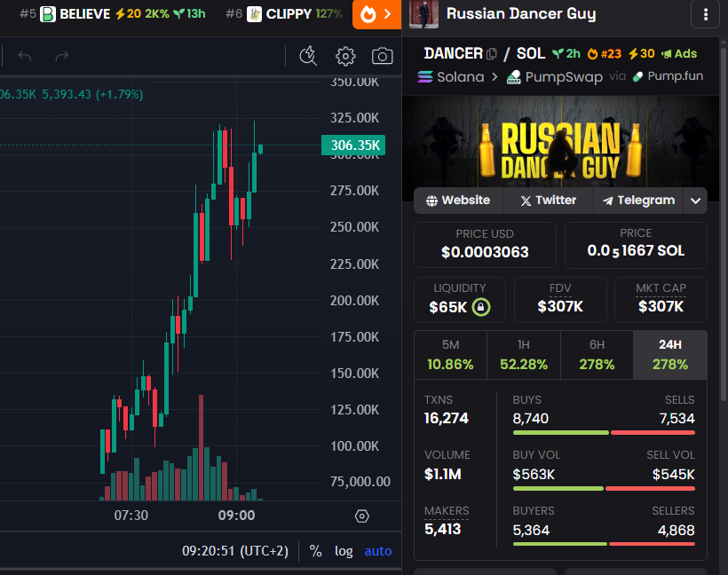The image size is (728, 575).
Task: Expand more social links chevron
Action: (695, 201)
